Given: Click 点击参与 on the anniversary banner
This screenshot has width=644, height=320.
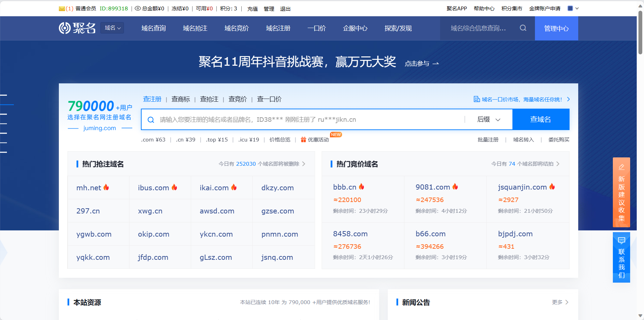Looking at the screenshot, I should [x=422, y=64].
